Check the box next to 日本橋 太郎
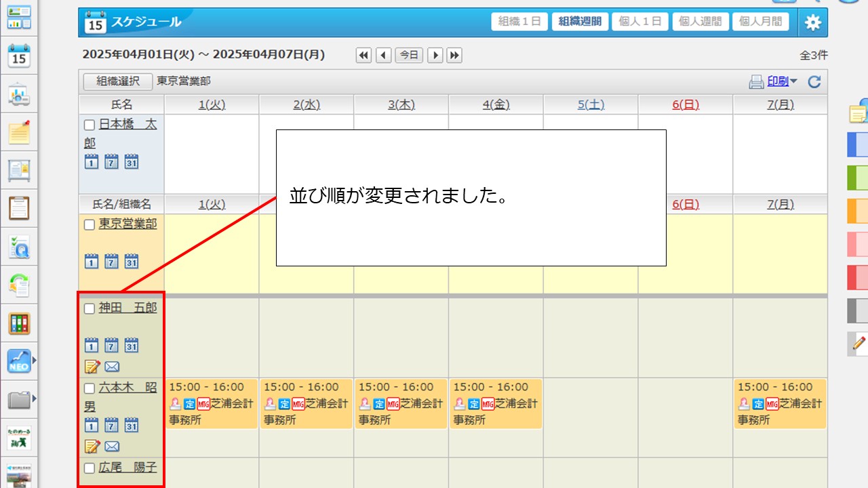This screenshot has height=488, width=868. point(89,125)
